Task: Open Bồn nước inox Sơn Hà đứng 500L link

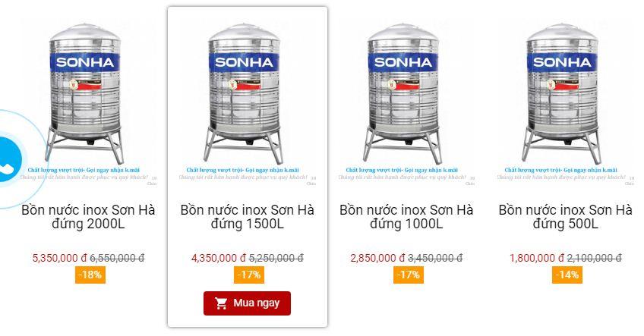Action: click(565, 217)
